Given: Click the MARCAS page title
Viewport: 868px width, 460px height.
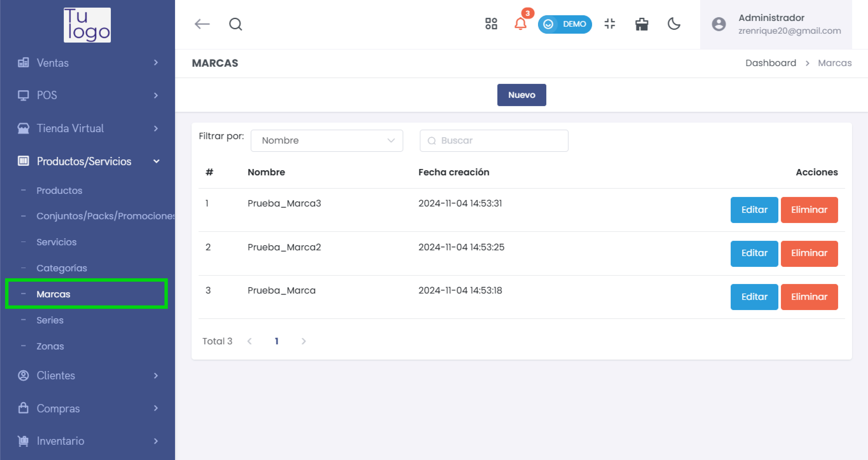Looking at the screenshot, I should 215,63.
